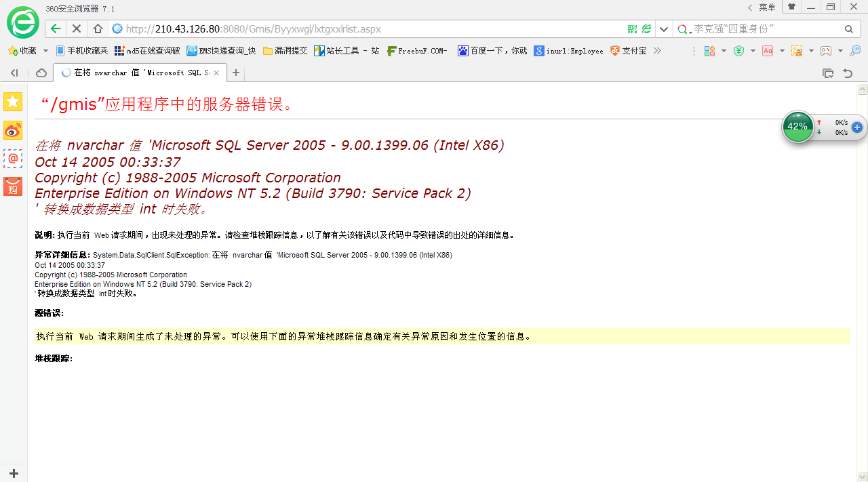Select the nvarchar Microsoft SQL tab
This screenshot has width=868, height=482.
point(139,73)
